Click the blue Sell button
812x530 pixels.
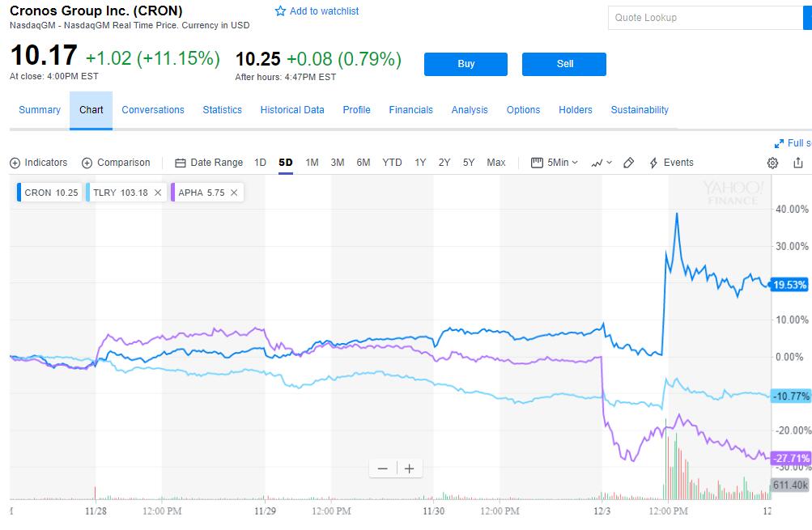[564, 64]
